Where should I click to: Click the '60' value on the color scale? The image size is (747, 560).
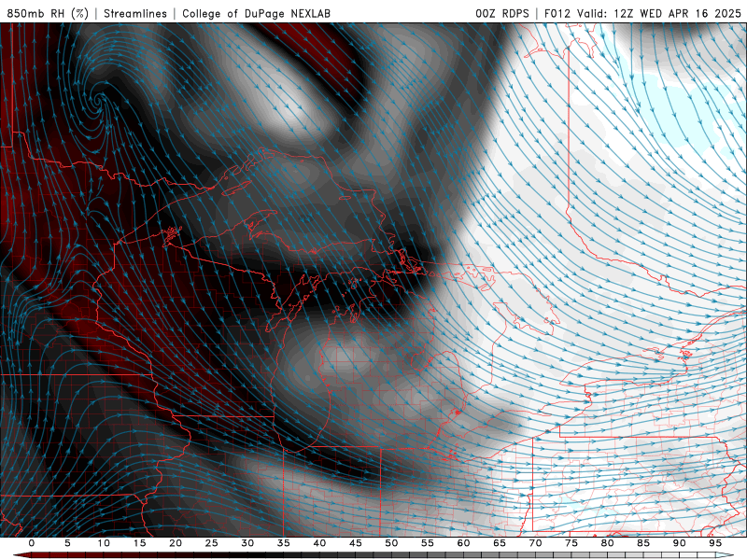[x=463, y=543]
